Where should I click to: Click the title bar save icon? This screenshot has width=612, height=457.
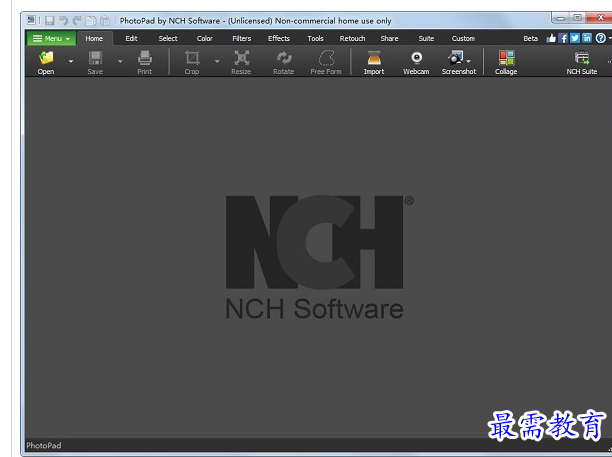tap(50, 20)
